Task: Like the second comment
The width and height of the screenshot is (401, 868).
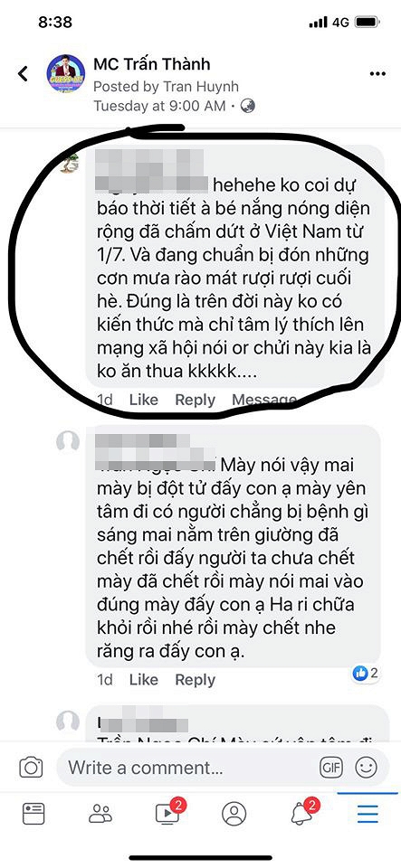Action: [x=143, y=679]
